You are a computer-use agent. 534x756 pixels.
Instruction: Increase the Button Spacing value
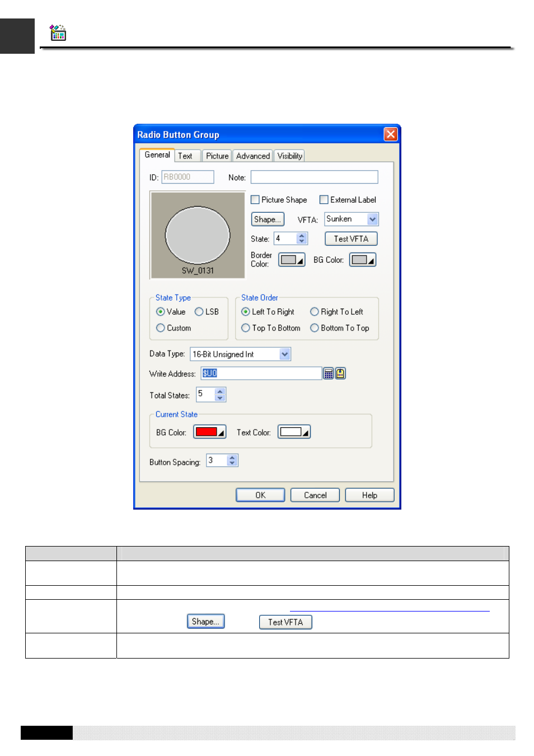[x=232, y=458]
